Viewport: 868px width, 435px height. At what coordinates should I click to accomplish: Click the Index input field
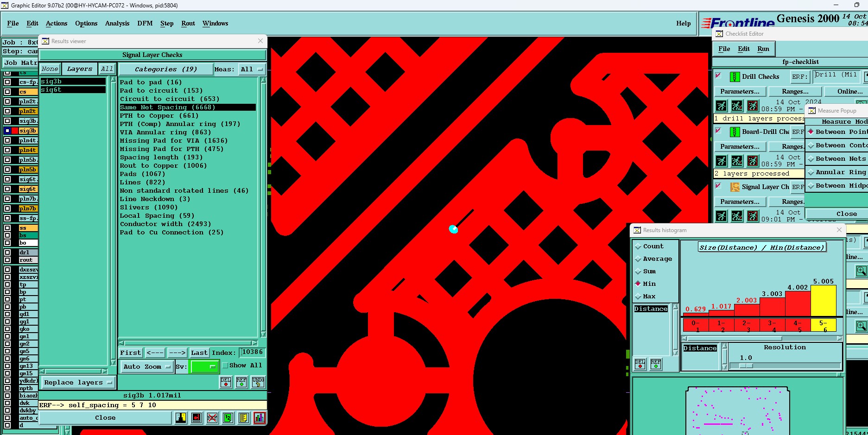253,353
